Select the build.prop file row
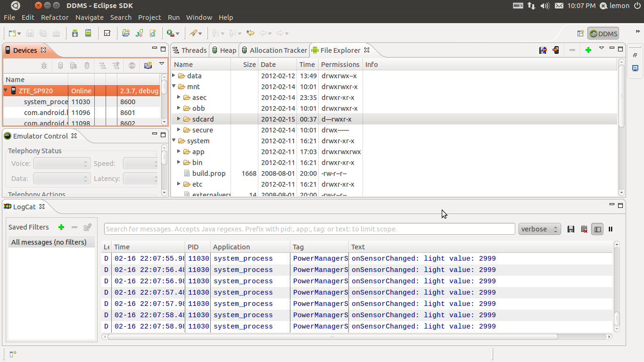Screen dimensions: 644x362 click(x=395, y=173)
